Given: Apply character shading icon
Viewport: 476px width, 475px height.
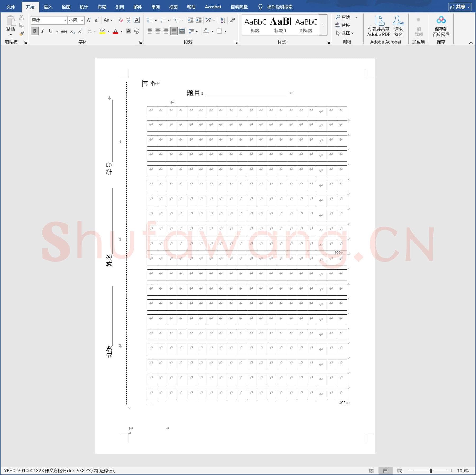Looking at the screenshot, I should click(129, 31).
